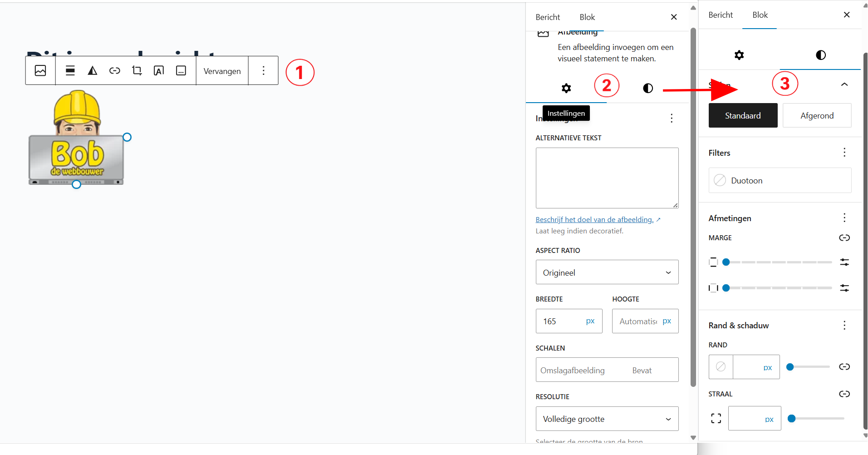
Task: Open the Aspect ratio Origineel dropdown
Action: click(x=607, y=272)
